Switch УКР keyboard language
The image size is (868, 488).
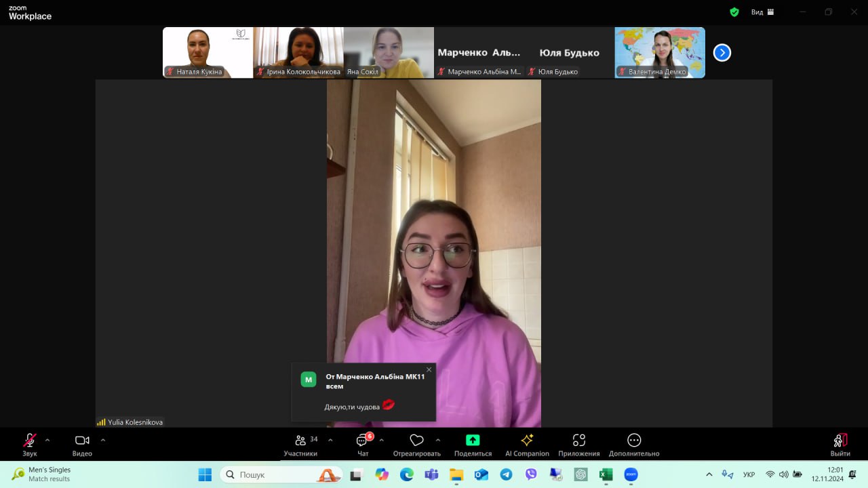pos(749,474)
